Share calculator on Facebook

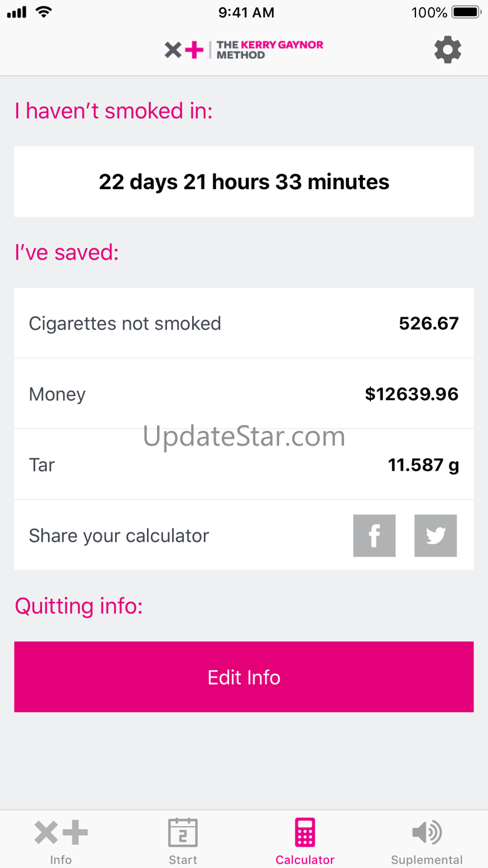click(x=374, y=536)
